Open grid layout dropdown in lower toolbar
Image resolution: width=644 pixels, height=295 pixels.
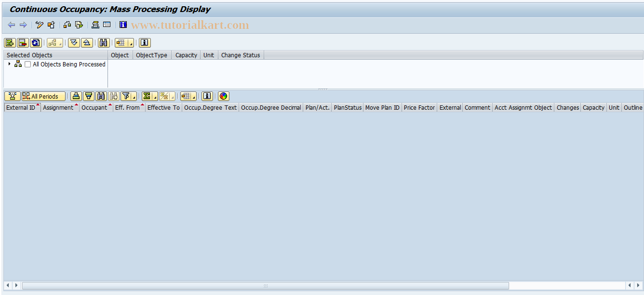(194, 97)
